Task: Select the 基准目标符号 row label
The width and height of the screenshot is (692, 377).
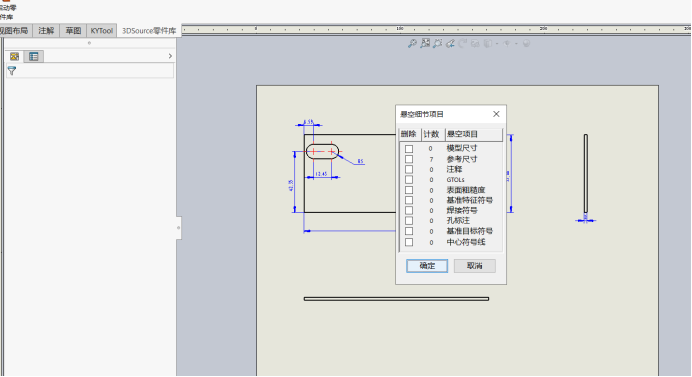Action: click(x=470, y=231)
